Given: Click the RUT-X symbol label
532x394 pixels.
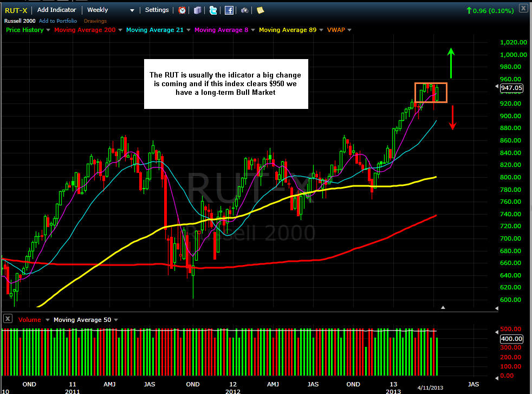Looking at the screenshot, I should point(16,10).
